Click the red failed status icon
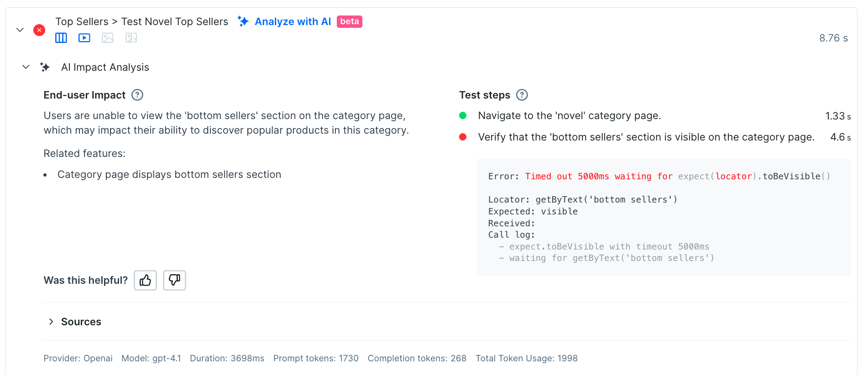The height and width of the screenshot is (375, 868). [39, 30]
